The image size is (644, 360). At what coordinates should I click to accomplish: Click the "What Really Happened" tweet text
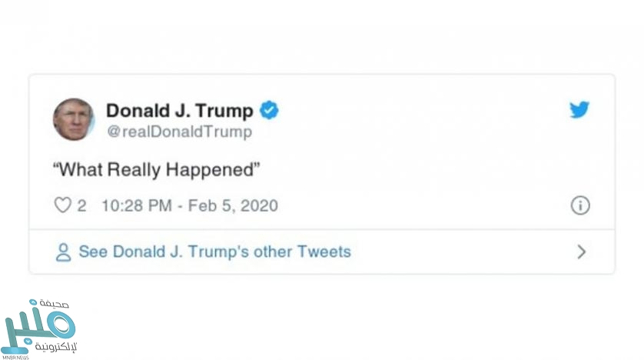pos(158,169)
